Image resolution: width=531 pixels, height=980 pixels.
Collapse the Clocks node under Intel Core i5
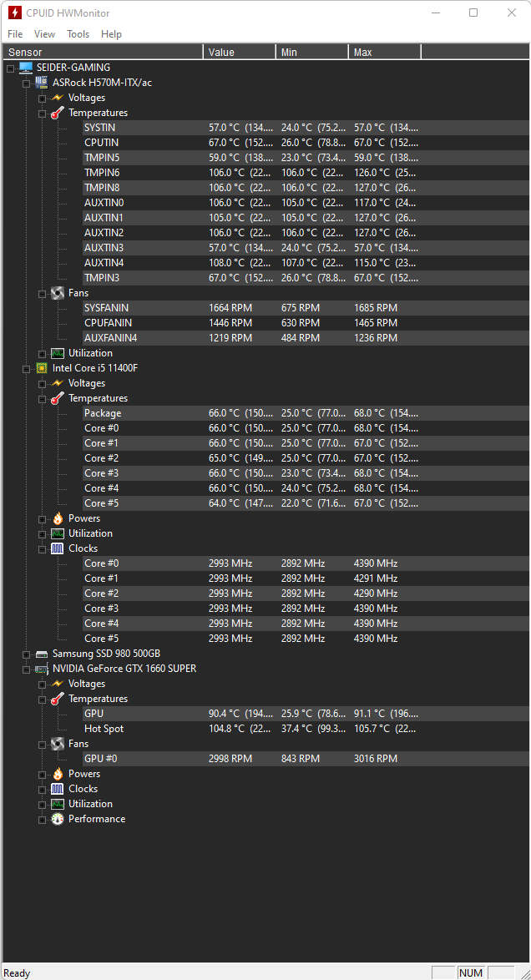pos(42,548)
